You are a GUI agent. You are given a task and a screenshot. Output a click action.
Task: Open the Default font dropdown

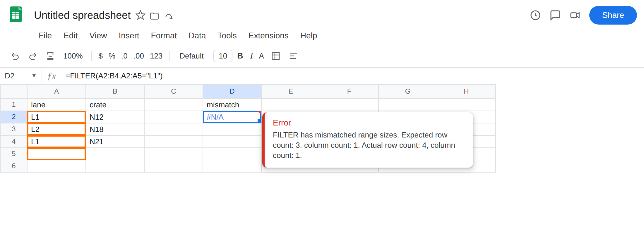[x=191, y=56]
